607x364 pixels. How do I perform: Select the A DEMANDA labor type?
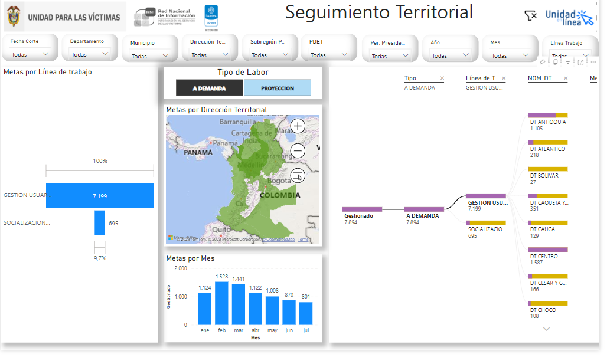coord(209,88)
